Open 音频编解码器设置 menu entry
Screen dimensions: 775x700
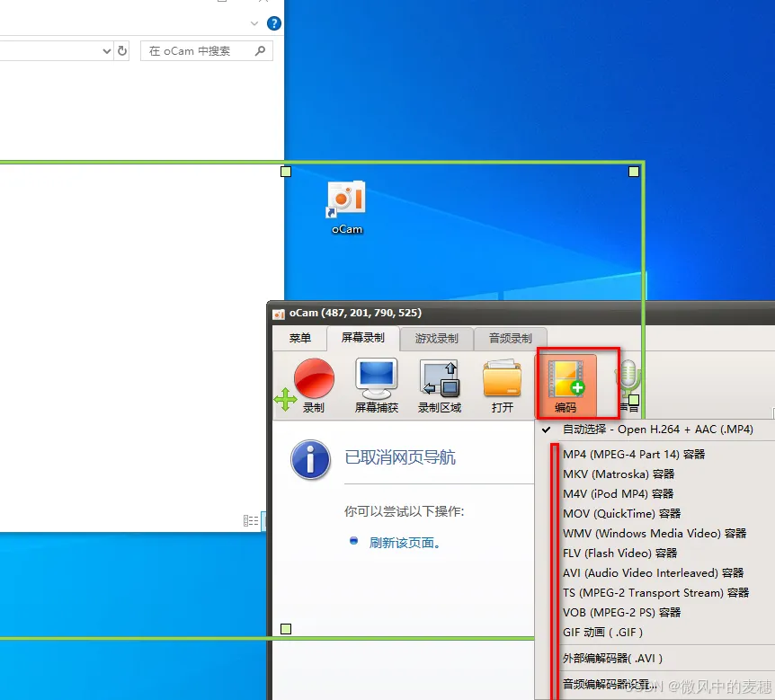[x=610, y=684]
